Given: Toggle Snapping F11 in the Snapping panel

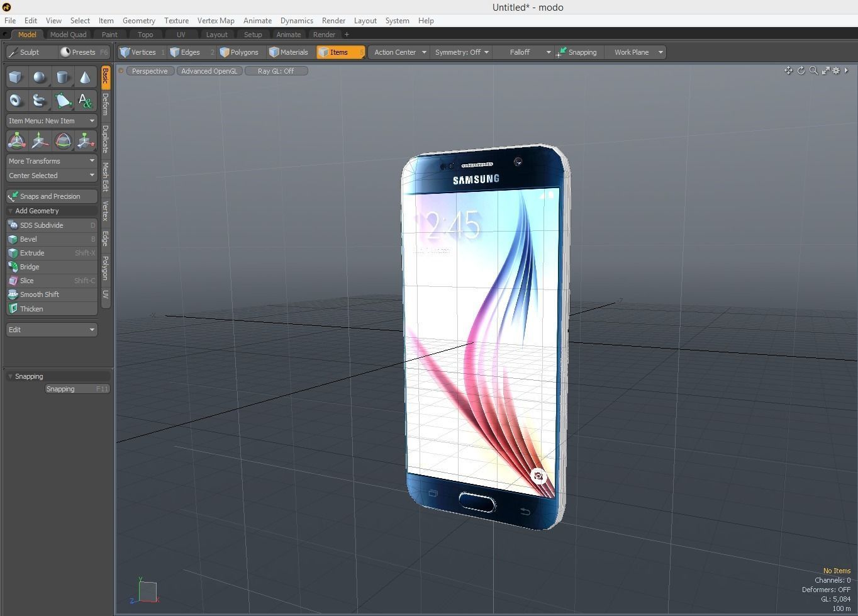Looking at the screenshot, I should coord(77,389).
